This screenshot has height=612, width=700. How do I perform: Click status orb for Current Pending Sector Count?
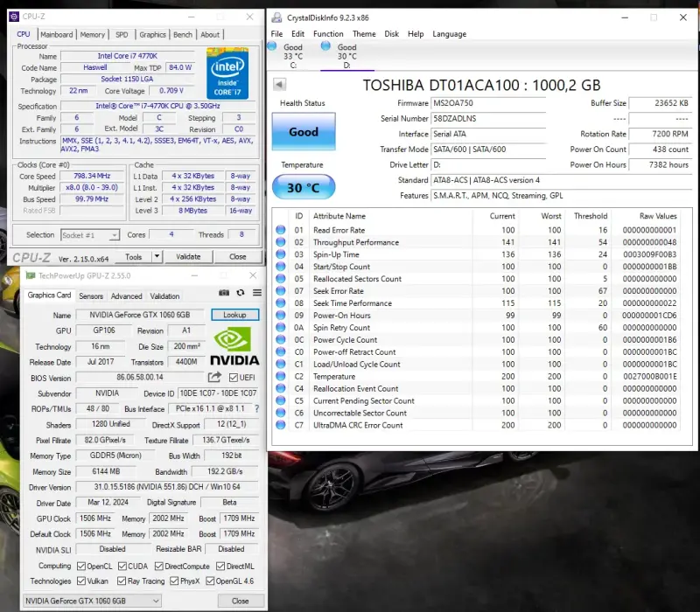click(280, 400)
